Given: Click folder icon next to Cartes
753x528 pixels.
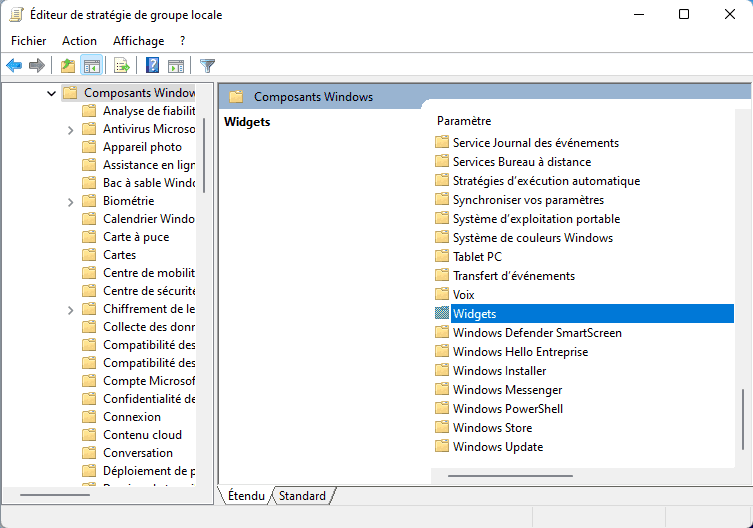Looking at the screenshot, I should point(89,255).
